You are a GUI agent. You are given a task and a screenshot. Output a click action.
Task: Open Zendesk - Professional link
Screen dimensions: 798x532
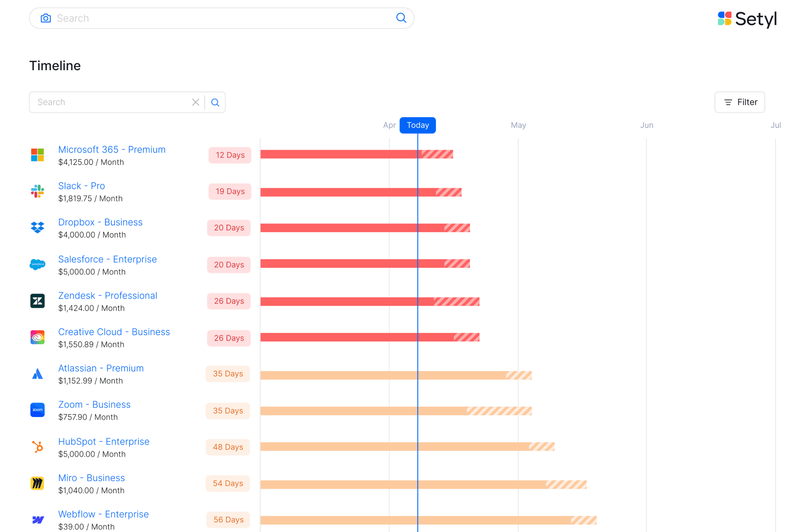pos(108,296)
